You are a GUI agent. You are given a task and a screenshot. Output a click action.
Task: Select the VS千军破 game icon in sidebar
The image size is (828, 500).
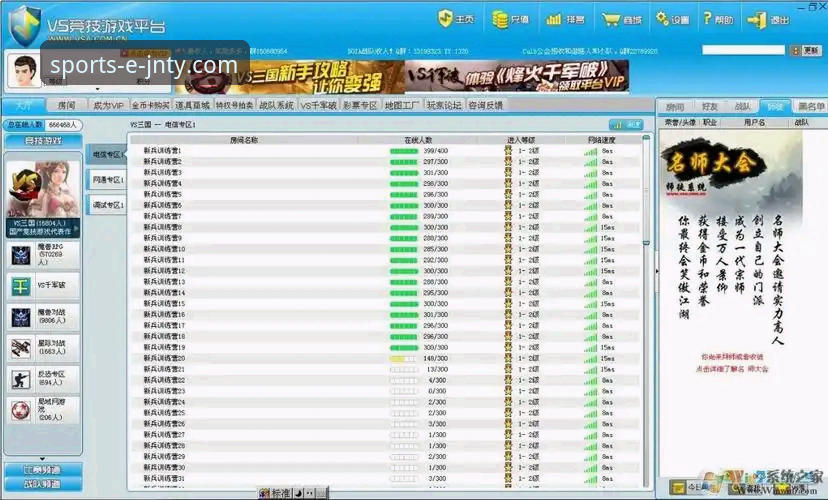(x=21, y=286)
